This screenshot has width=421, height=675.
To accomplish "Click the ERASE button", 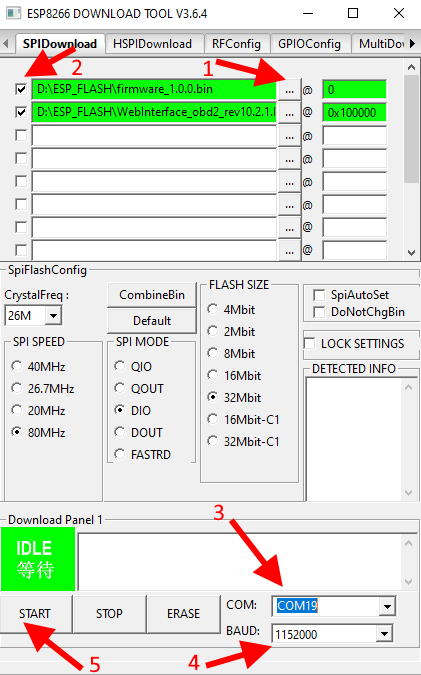I will [x=184, y=613].
